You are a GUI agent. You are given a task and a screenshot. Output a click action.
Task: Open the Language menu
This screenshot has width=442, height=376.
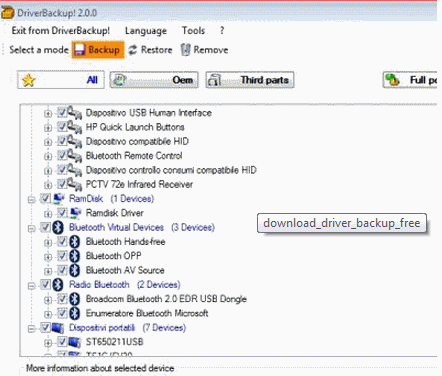point(146,31)
